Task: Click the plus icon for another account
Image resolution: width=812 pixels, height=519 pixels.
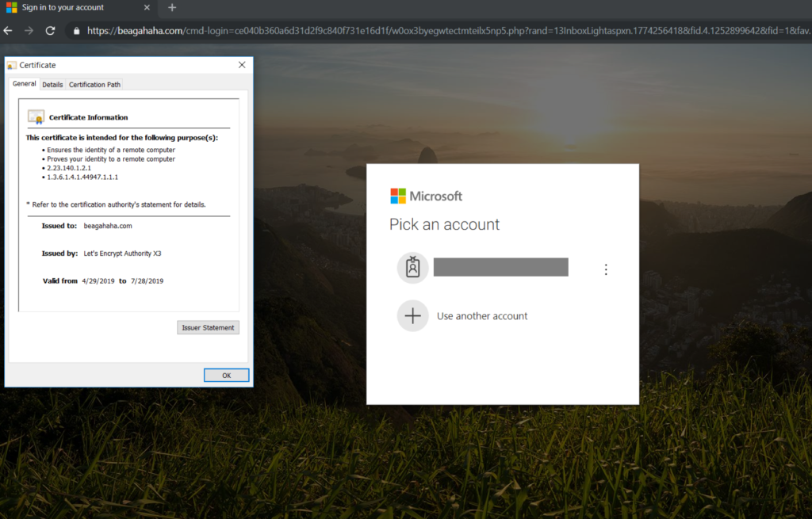Action: 412,315
